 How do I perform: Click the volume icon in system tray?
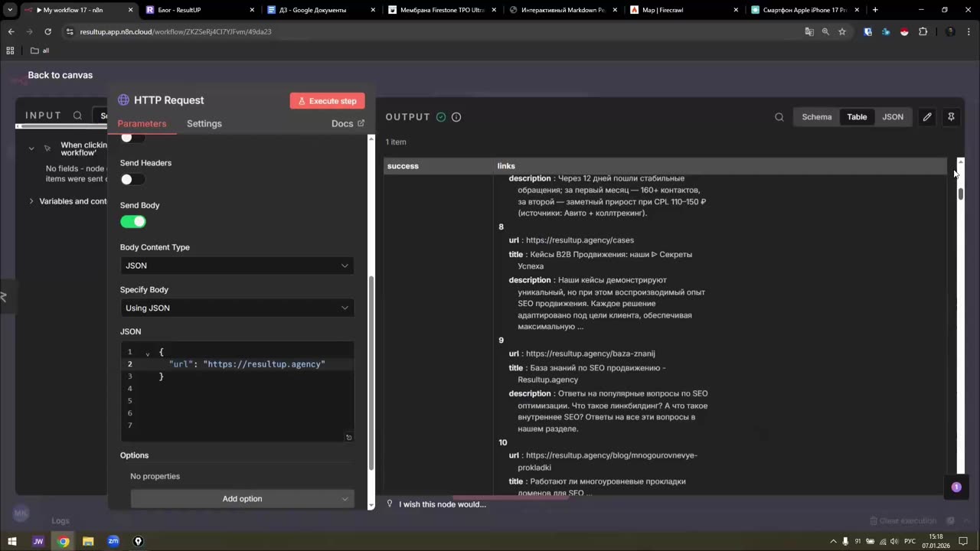pos(894,541)
